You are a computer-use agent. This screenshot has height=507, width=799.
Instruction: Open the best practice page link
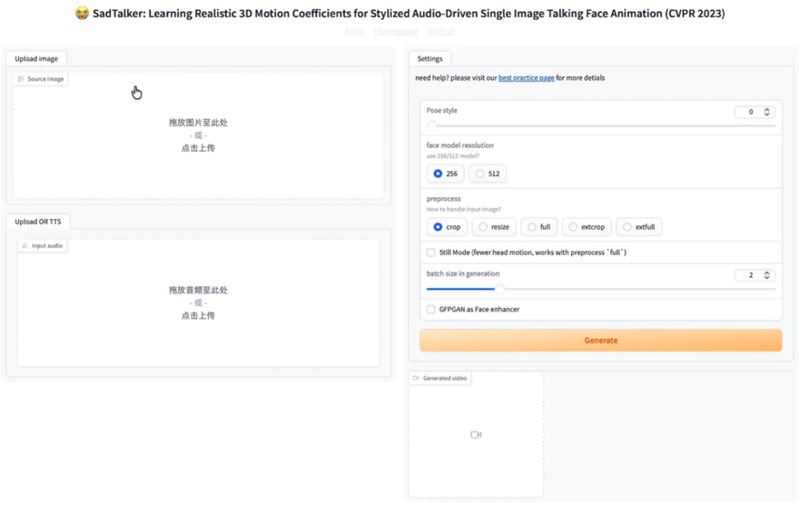click(x=526, y=78)
